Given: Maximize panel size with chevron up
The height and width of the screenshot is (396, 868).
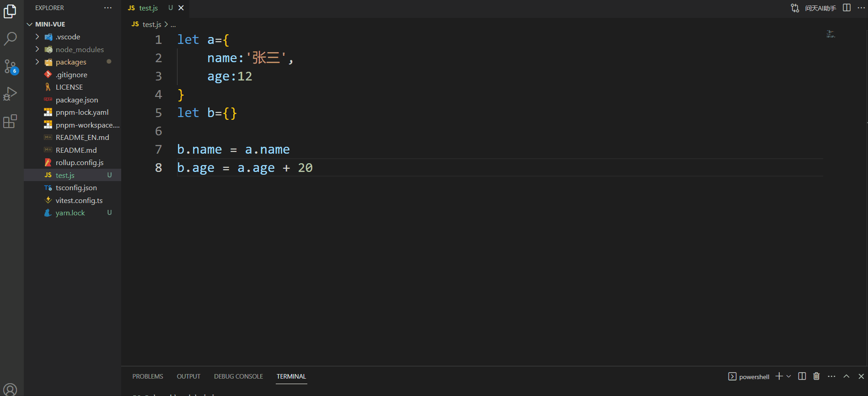Looking at the screenshot, I should point(847,376).
